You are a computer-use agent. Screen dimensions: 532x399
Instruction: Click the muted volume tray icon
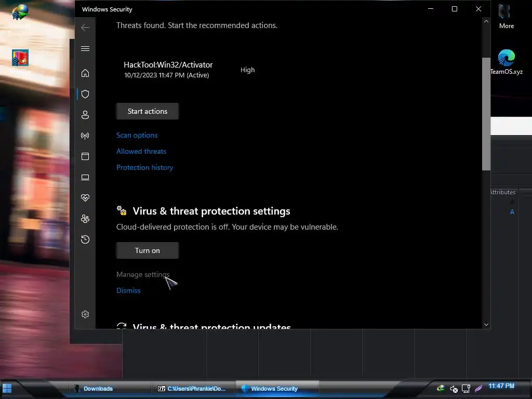tap(454, 389)
